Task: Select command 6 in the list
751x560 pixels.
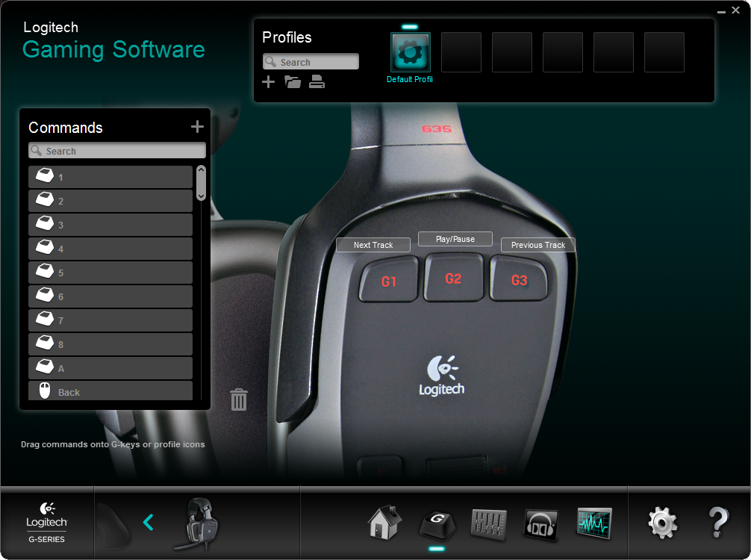Action: (110, 296)
